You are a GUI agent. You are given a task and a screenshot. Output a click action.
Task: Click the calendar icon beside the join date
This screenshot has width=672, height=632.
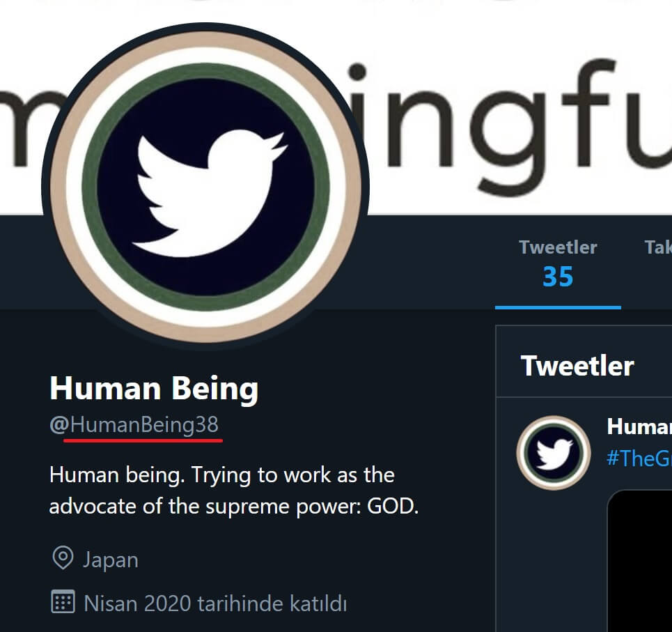pos(63,602)
